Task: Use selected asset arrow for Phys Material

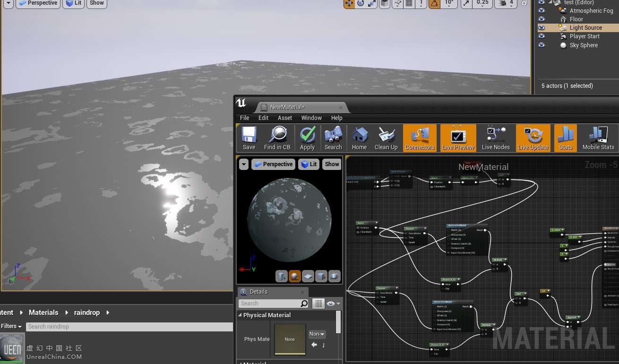Action: point(314,345)
